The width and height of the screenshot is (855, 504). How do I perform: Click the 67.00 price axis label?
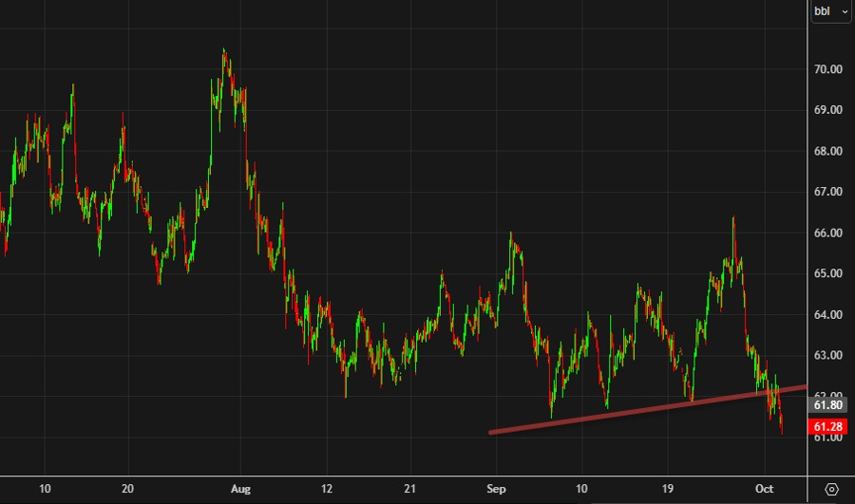coord(829,192)
